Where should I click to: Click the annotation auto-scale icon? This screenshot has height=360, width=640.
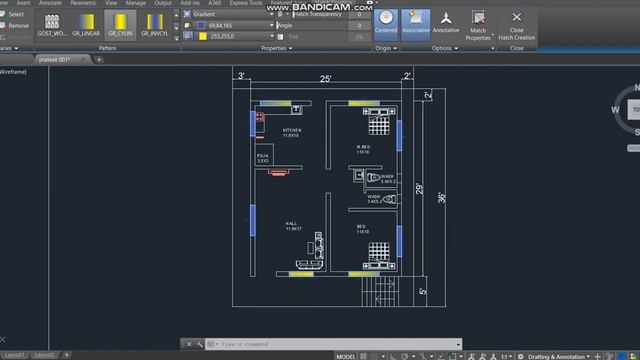click(482, 357)
